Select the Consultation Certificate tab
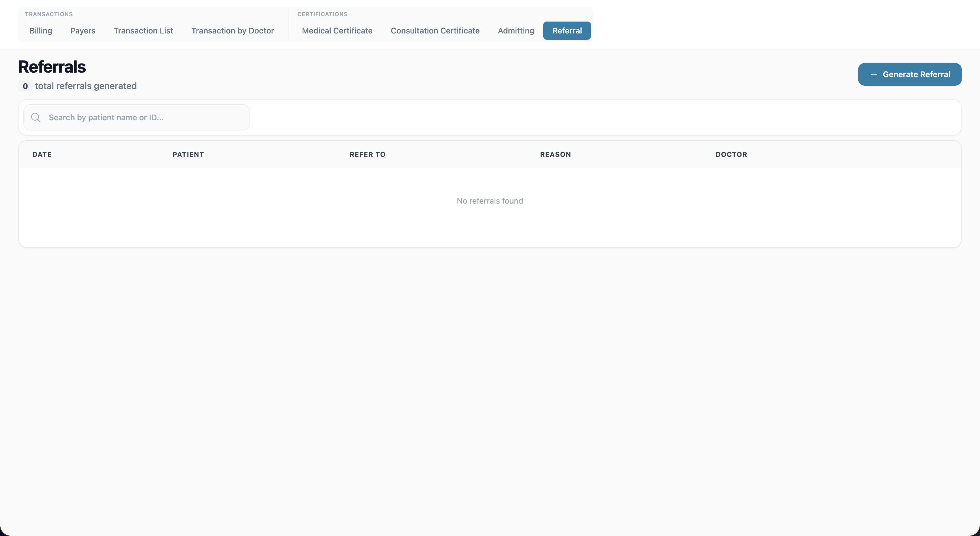 (x=435, y=30)
